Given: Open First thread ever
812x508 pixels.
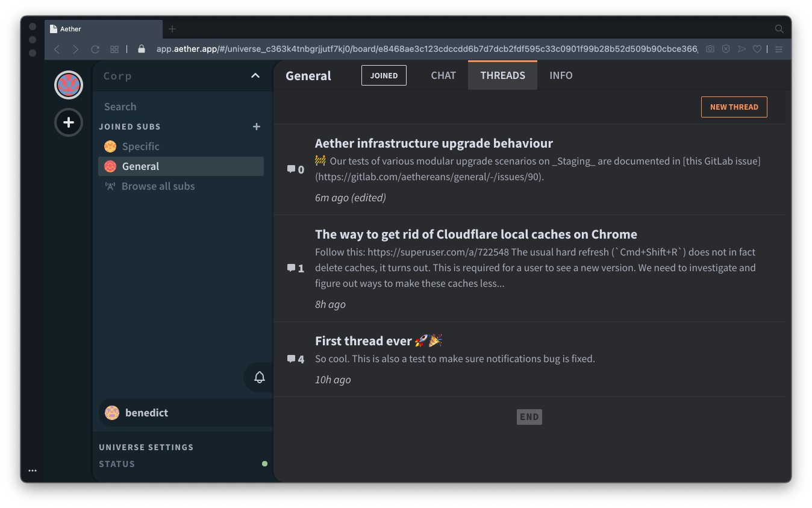Looking at the screenshot, I should tap(379, 341).
